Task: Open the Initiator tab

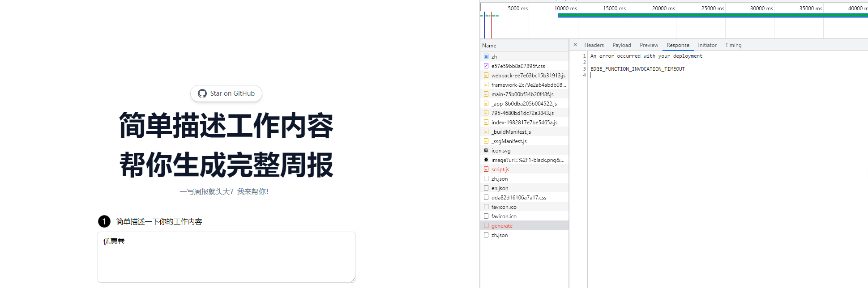Action: click(707, 45)
